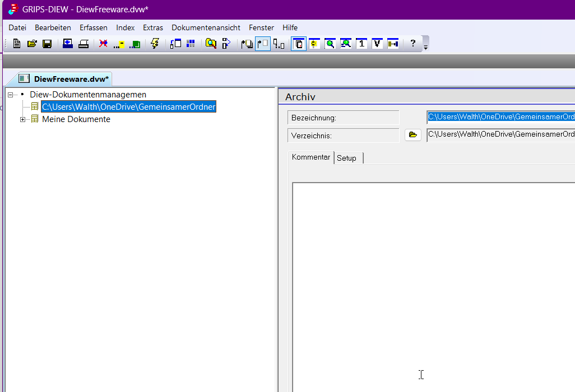Open the toolbar overflow options arrow
The height and width of the screenshot is (392, 575).
[x=425, y=48]
